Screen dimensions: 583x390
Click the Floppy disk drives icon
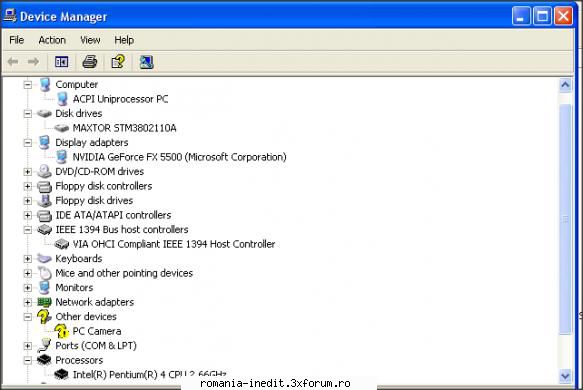tap(44, 200)
